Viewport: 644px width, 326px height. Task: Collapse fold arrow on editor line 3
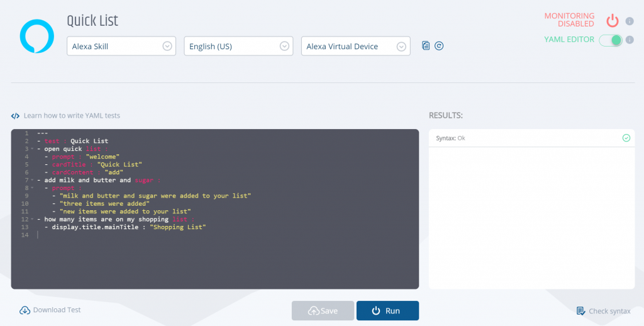[32, 149]
